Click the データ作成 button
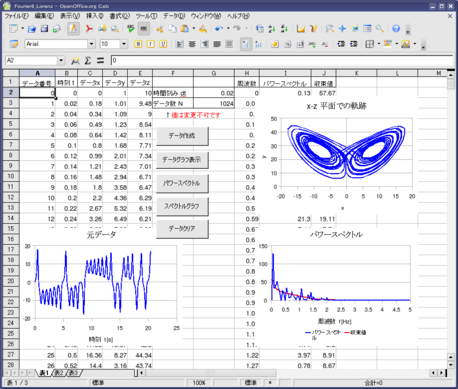 182,136
